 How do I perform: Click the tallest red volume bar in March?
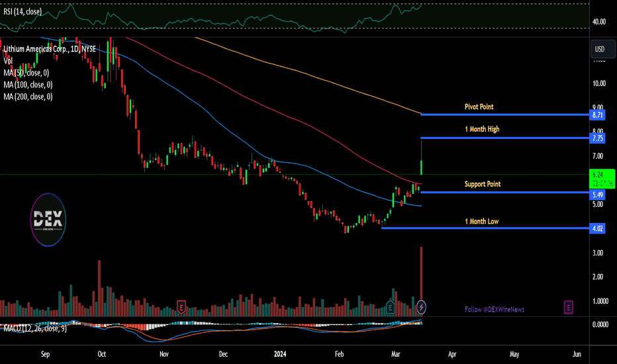(x=422, y=281)
